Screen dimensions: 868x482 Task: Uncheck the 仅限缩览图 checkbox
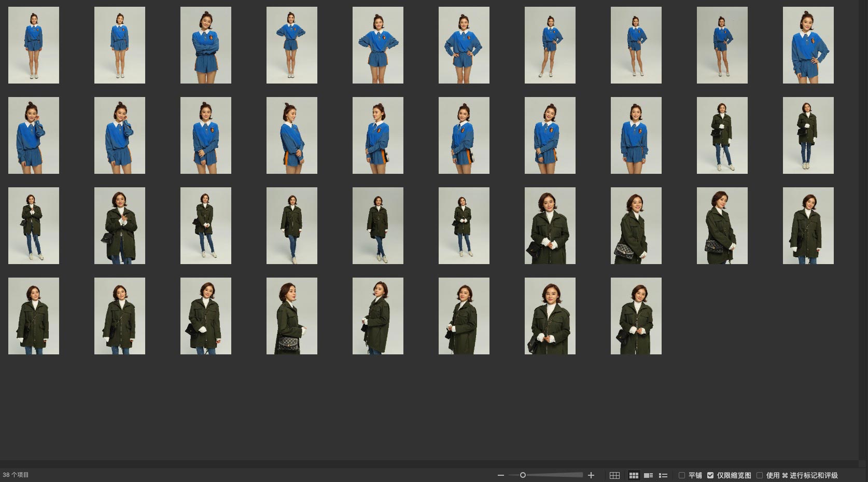[710, 475]
